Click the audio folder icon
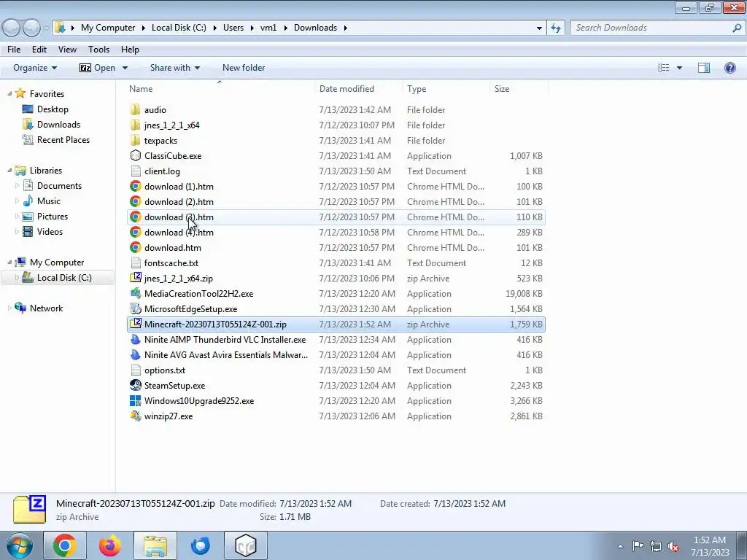747x560 pixels. 135,109
